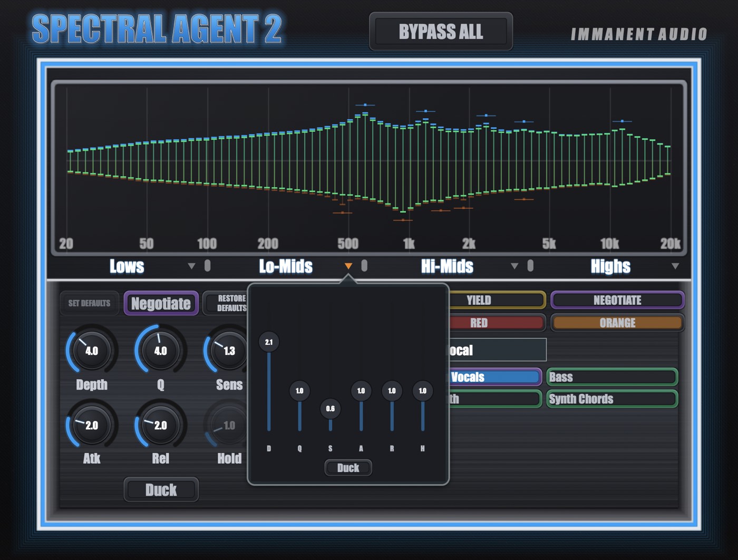Click the dimmed Hold knob
Viewport: 738px width, 560px height.
pos(227,425)
